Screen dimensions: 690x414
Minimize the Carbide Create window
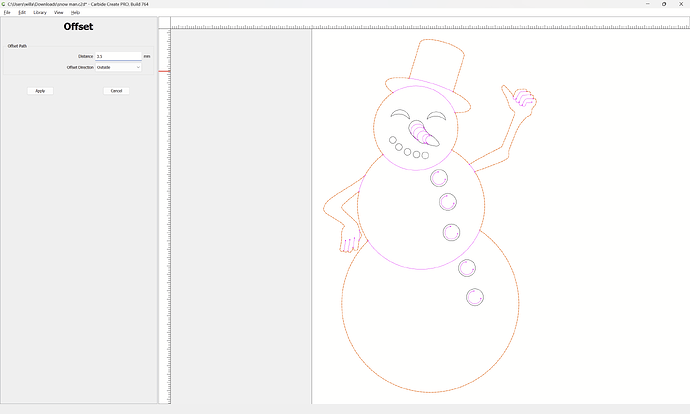point(648,4)
